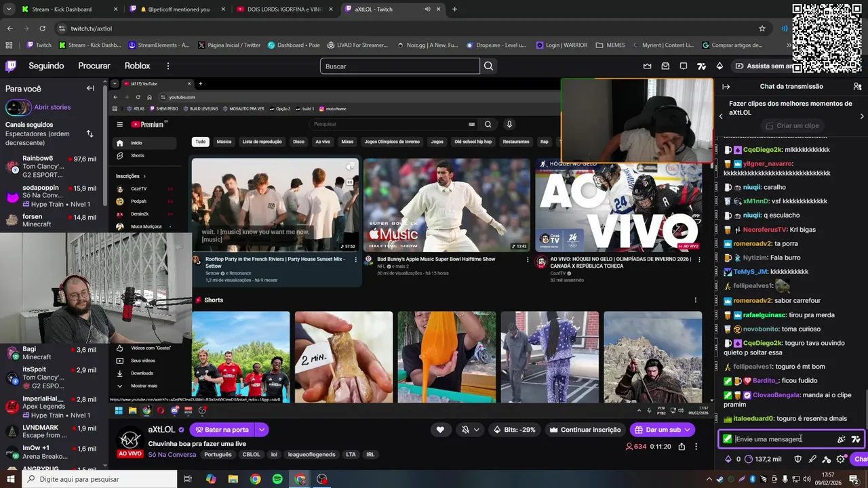Show next chat highlight card
The image size is (868, 488).
[862, 116]
